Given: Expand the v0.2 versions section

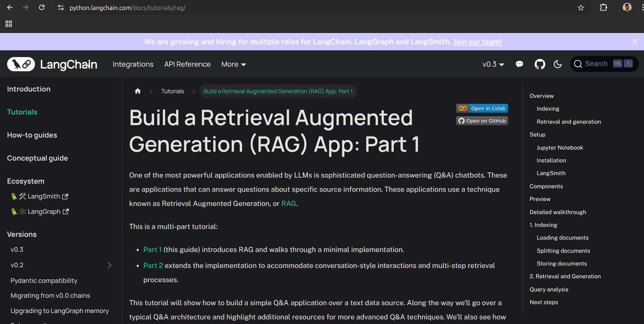Looking at the screenshot, I should (x=109, y=265).
